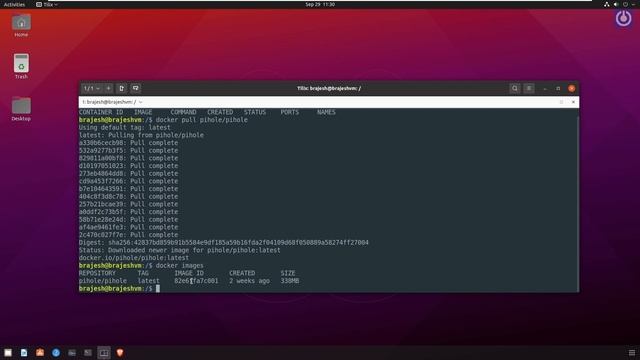Click the Activities button in the top bar

(x=14, y=4)
